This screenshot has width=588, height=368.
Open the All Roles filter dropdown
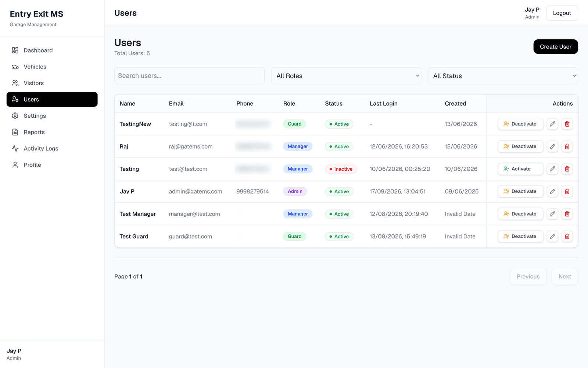346,76
